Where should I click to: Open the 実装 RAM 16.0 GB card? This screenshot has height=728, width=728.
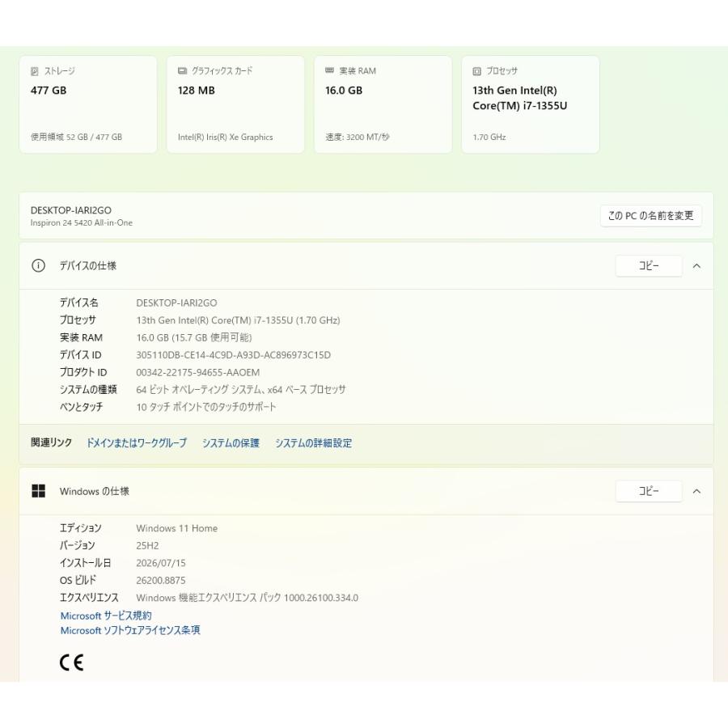click(x=383, y=104)
